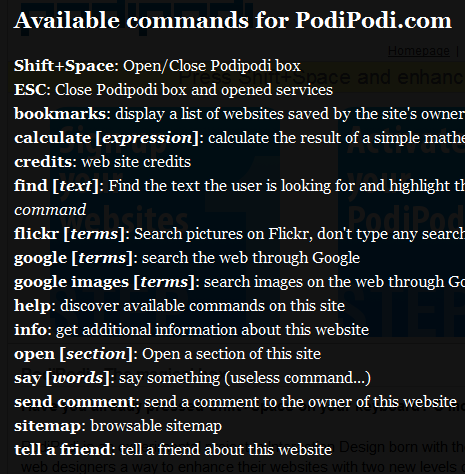Choose the bookmarks command
The width and height of the screenshot is (465, 474).
[60, 114]
